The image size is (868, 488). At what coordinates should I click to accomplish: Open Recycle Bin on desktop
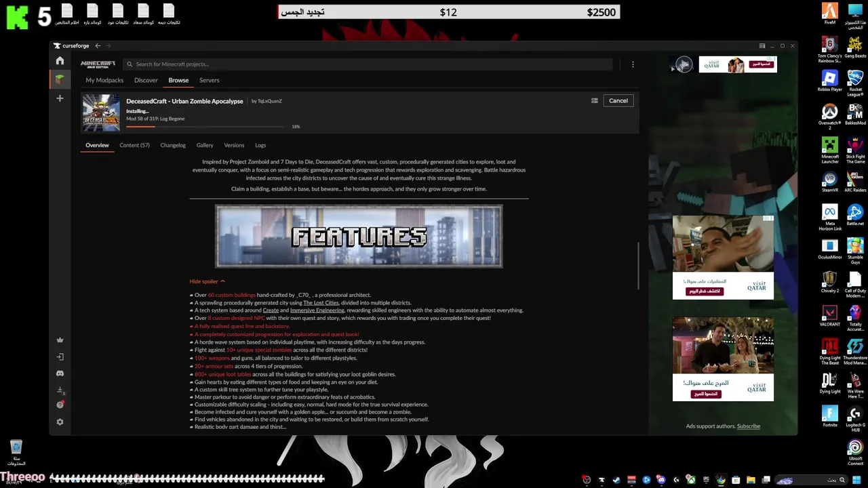pyautogui.click(x=16, y=453)
